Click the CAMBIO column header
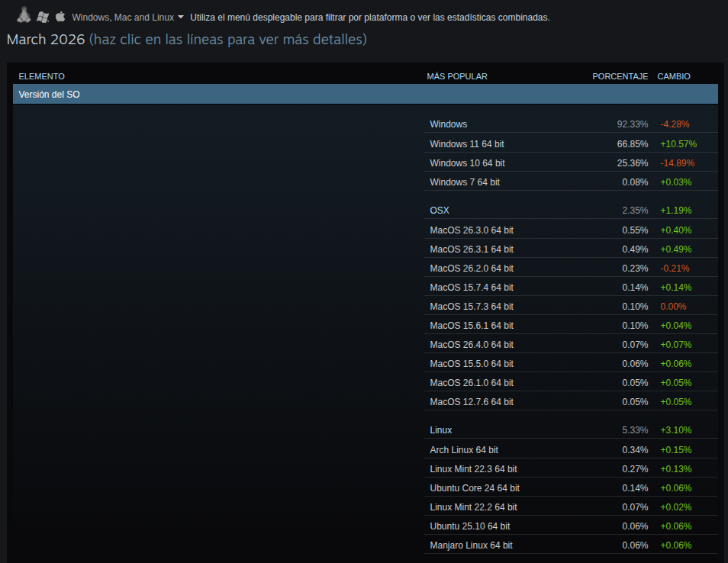This screenshot has width=728, height=563. click(673, 76)
